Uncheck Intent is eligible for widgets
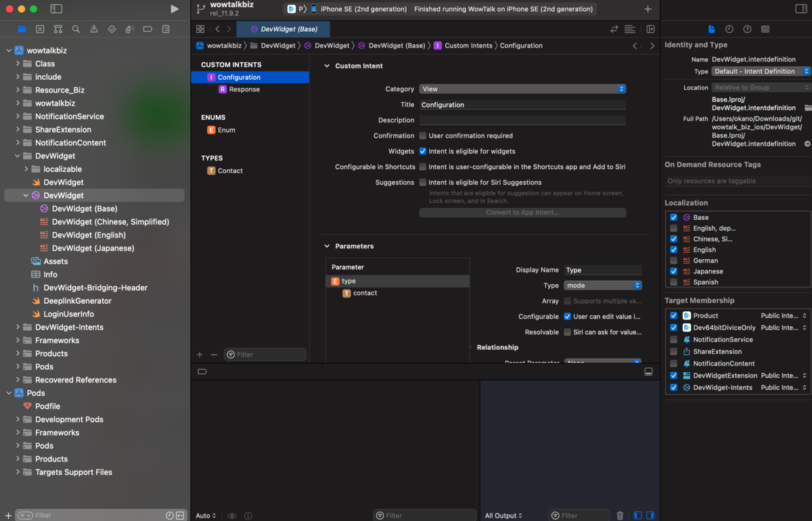Image resolution: width=812 pixels, height=521 pixels. [x=423, y=151]
